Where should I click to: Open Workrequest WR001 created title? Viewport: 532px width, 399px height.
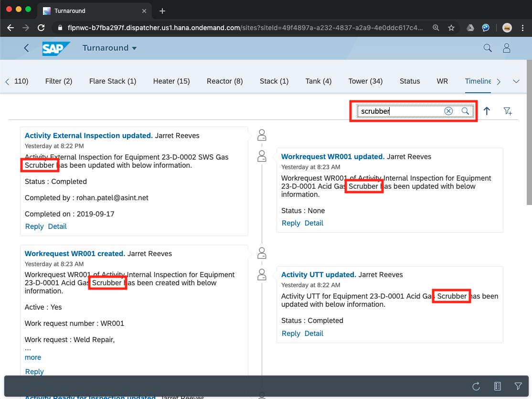coord(75,254)
